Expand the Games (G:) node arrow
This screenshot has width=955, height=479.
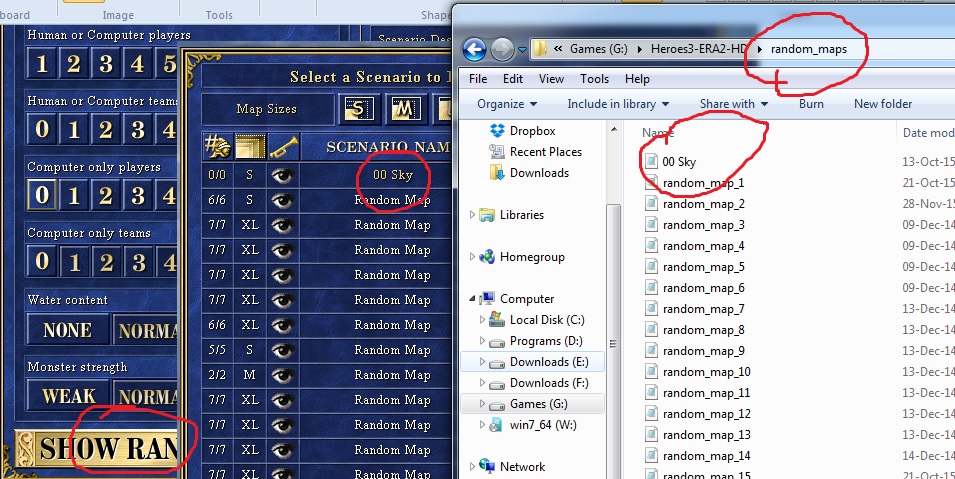tap(482, 403)
